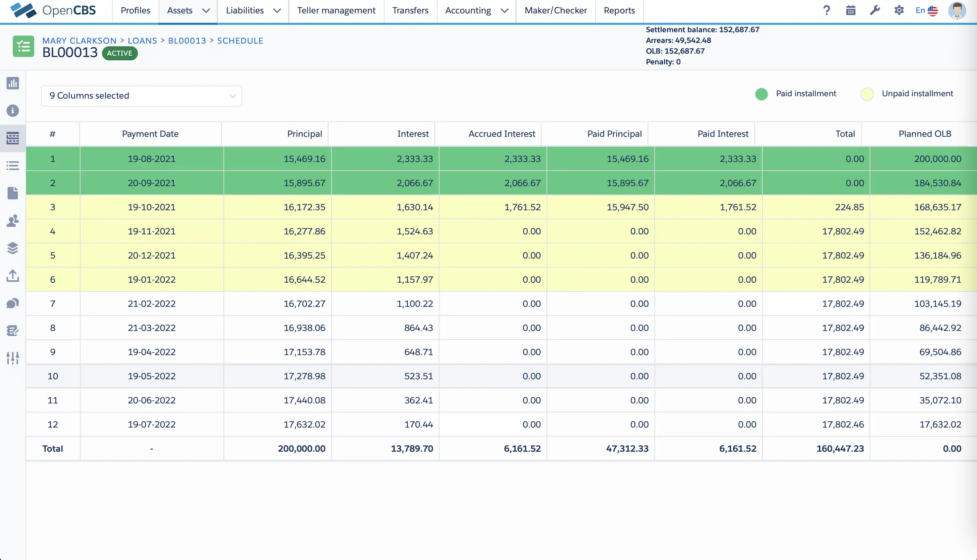Open sidebar people guarantors icon
This screenshot has height=560, width=977.
13,221
